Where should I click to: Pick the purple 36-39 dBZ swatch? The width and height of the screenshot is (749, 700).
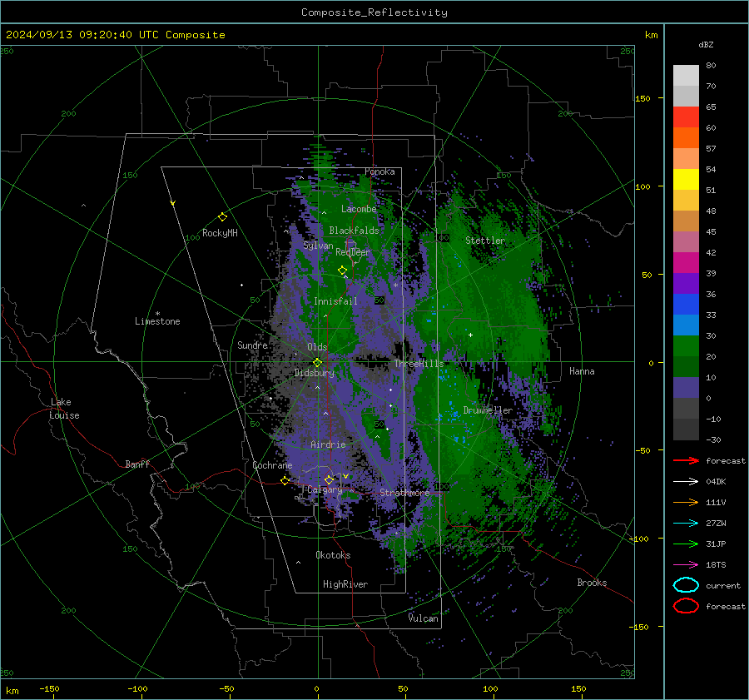[x=686, y=284]
